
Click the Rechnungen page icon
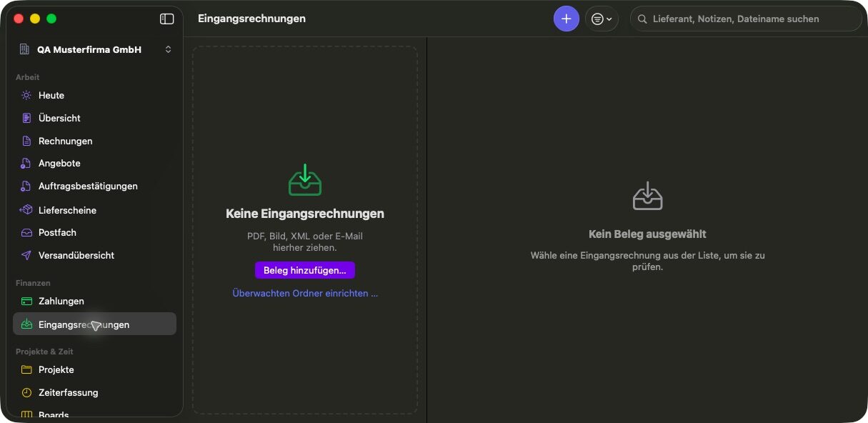click(26, 141)
